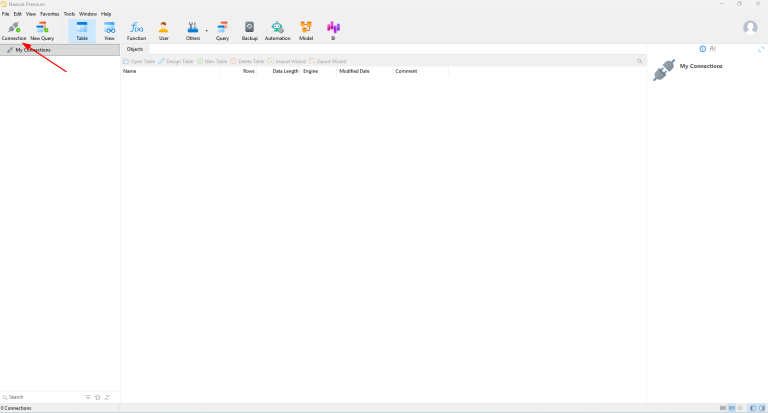
Task: Open the Tools menu
Action: click(69, 14)
